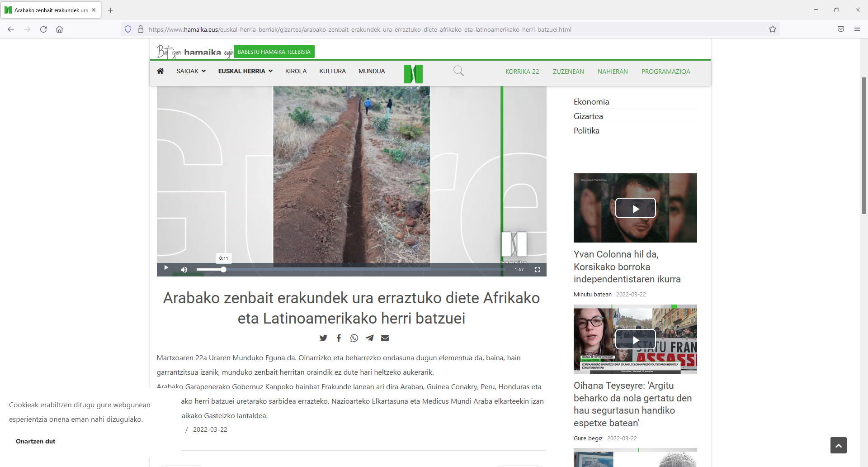The width and height of the screenshot is (868, 467).
Task: Click the browser URL address field
Action: tap(450, 29)
